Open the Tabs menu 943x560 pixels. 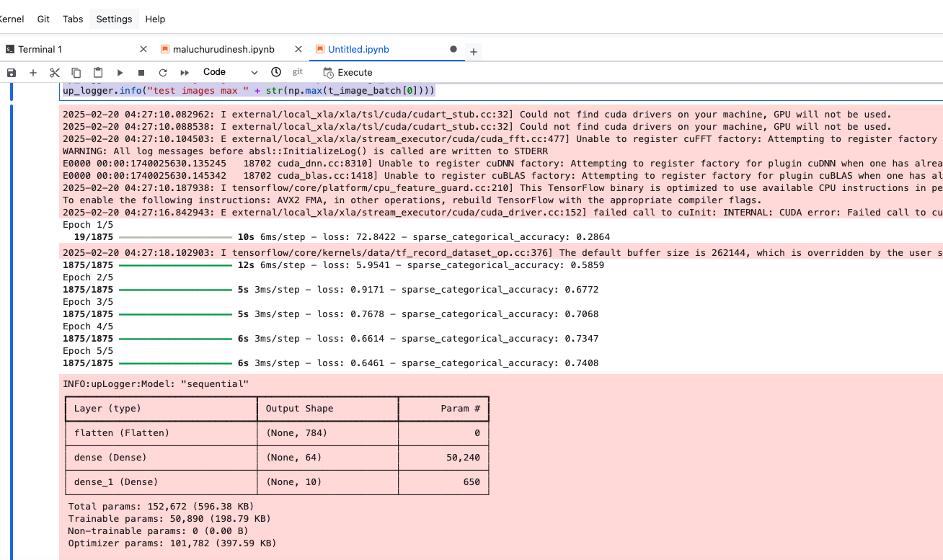point(73,19)
